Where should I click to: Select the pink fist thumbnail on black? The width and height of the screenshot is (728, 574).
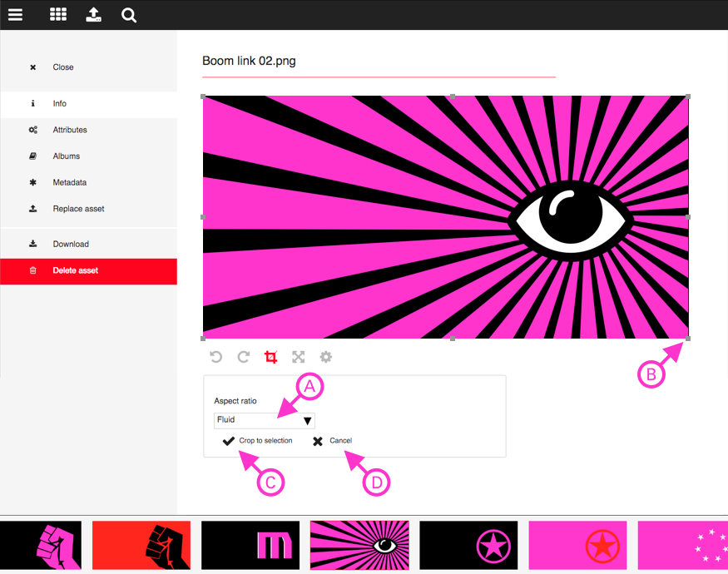click(41, 545)
